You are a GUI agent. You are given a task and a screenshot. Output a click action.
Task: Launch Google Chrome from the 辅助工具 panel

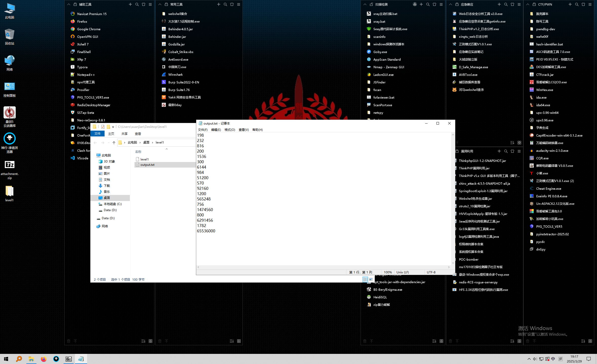(88, 29)
